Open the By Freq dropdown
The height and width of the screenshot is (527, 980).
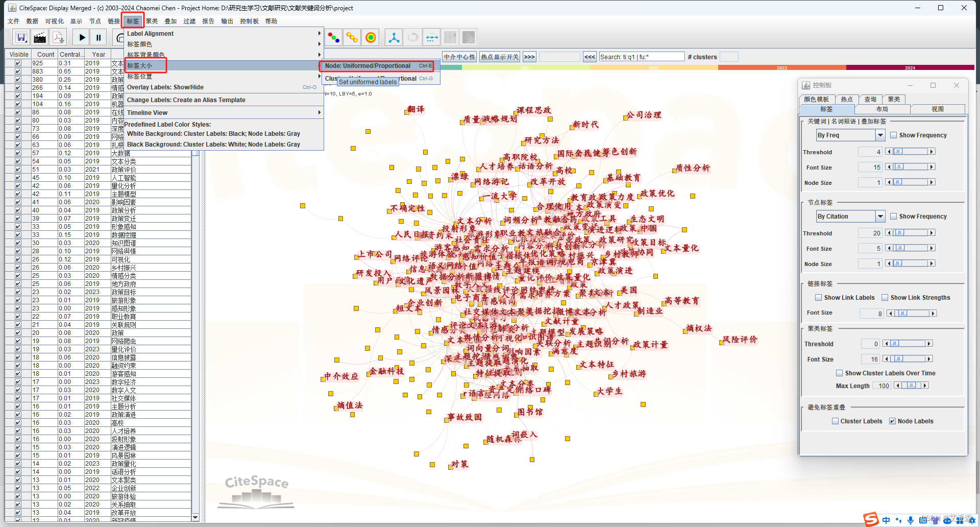pyautogui.click(x=850, y=135)
